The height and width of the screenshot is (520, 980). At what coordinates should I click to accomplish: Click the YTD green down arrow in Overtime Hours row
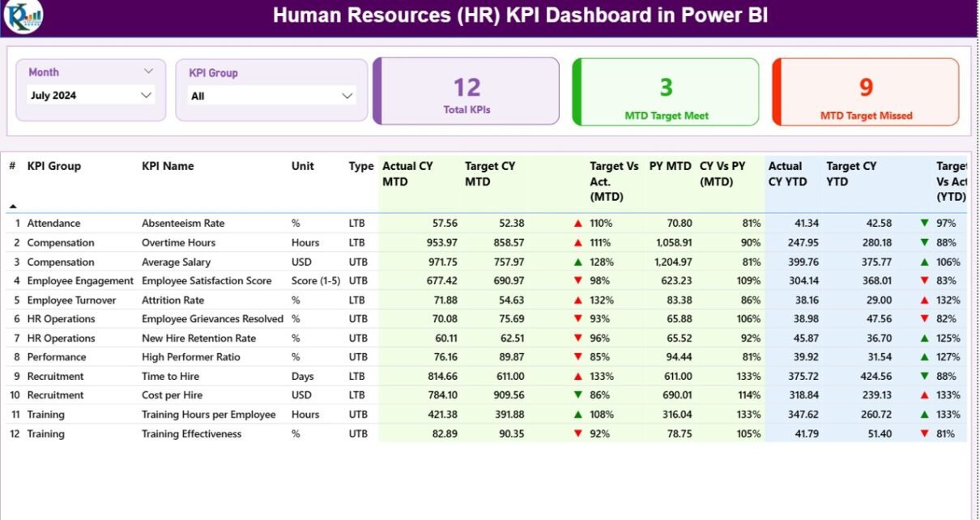(924, 243)
